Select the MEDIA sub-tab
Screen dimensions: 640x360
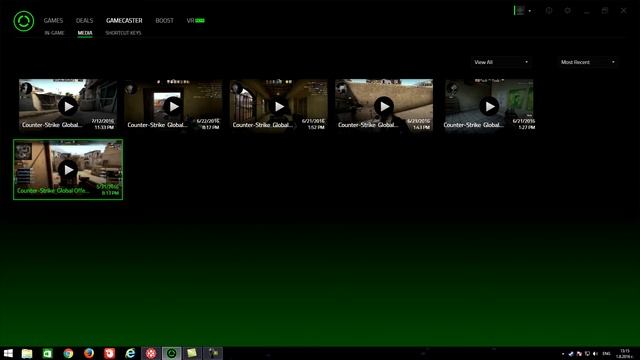pos(85,33)
